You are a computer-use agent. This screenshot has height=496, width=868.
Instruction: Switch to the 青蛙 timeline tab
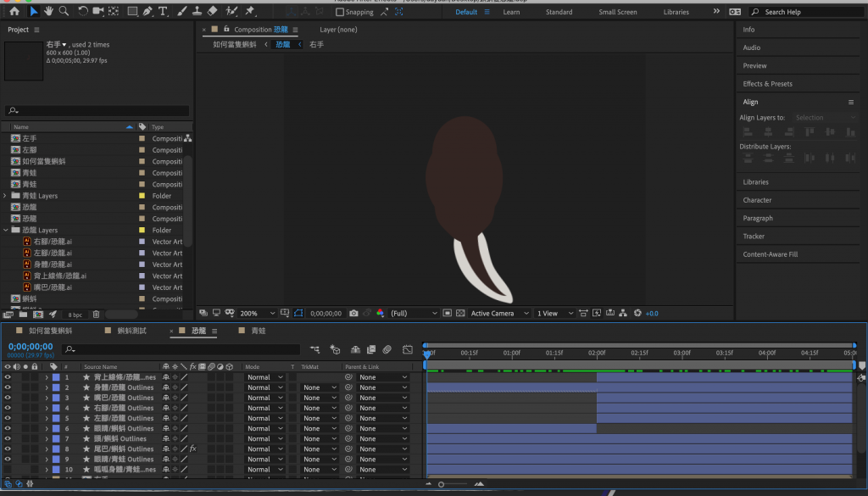pyautogui.click(x=257, y=331)
